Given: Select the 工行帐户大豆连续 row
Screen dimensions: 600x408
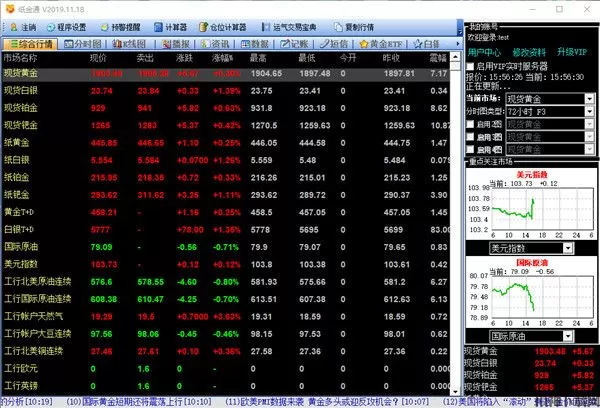Looking at the screenshot, I should tap(226, 334).
